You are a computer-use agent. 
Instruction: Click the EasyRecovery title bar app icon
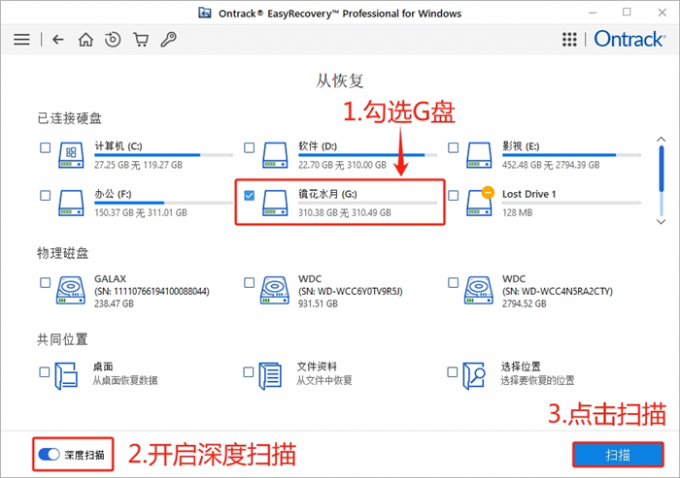click(x=205, y=13)
